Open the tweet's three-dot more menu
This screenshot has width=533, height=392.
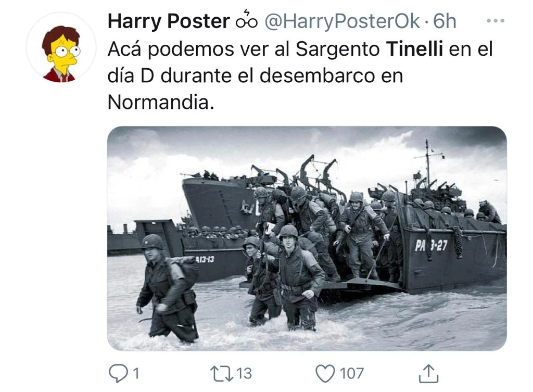pos(496,21)
